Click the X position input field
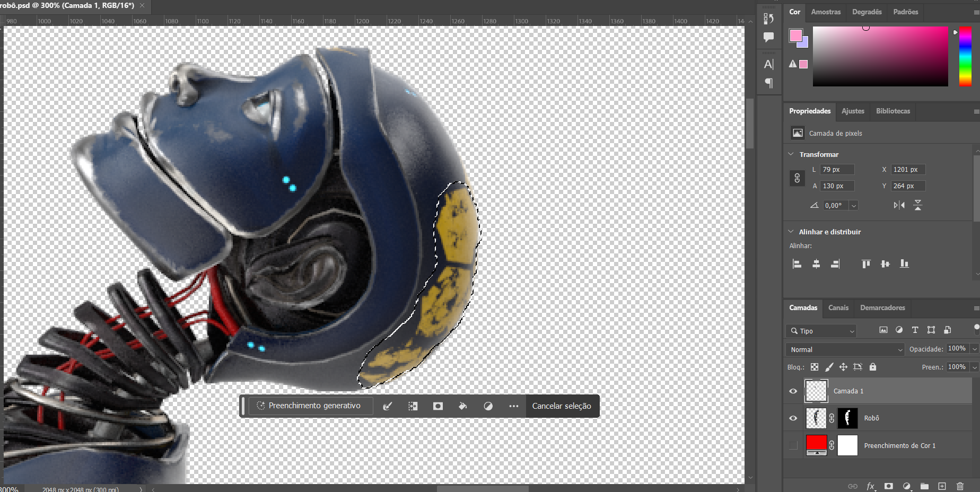 coord(908,170)
